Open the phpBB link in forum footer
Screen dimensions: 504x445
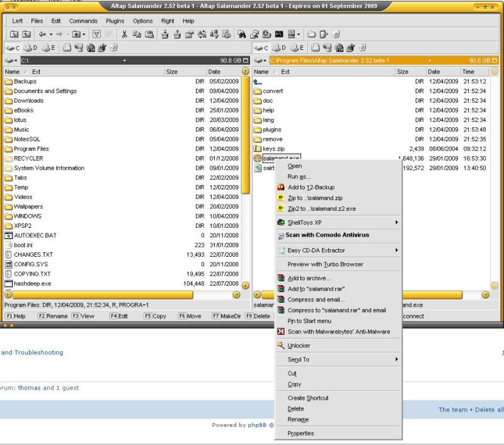[x=257, y=425]
